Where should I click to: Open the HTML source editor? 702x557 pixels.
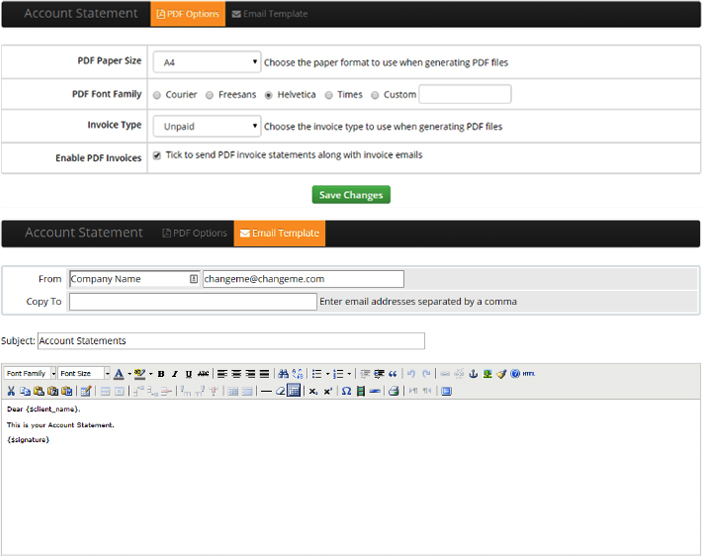(529, 373)
